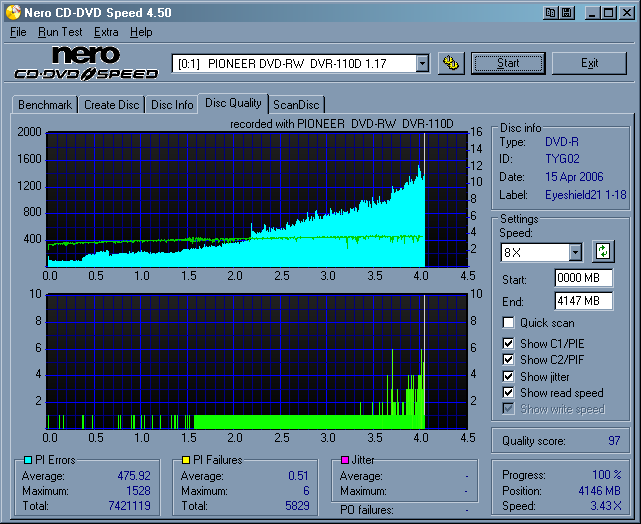Open the File menu
The height and width of the screenshot is (524, 641).
18,32
